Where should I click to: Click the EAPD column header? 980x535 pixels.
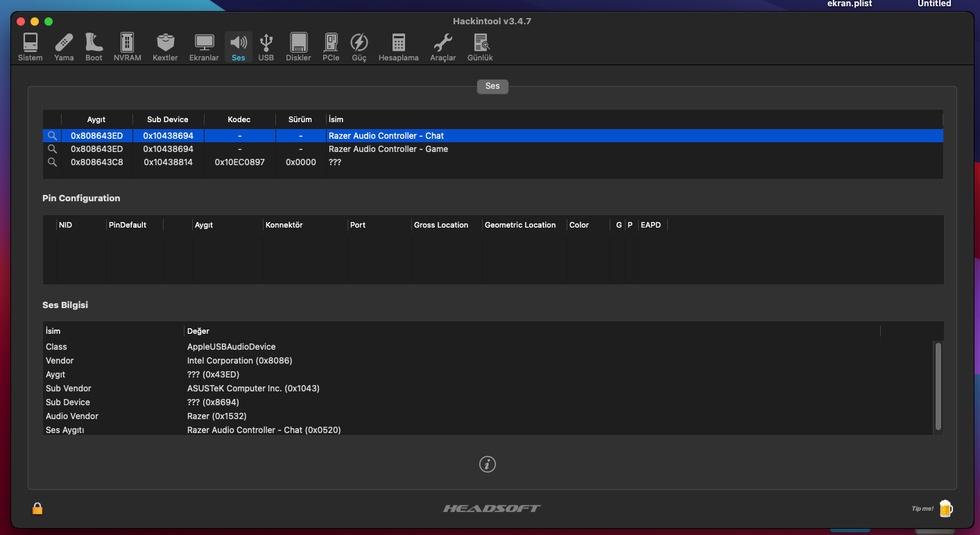[x=651, y=225]
